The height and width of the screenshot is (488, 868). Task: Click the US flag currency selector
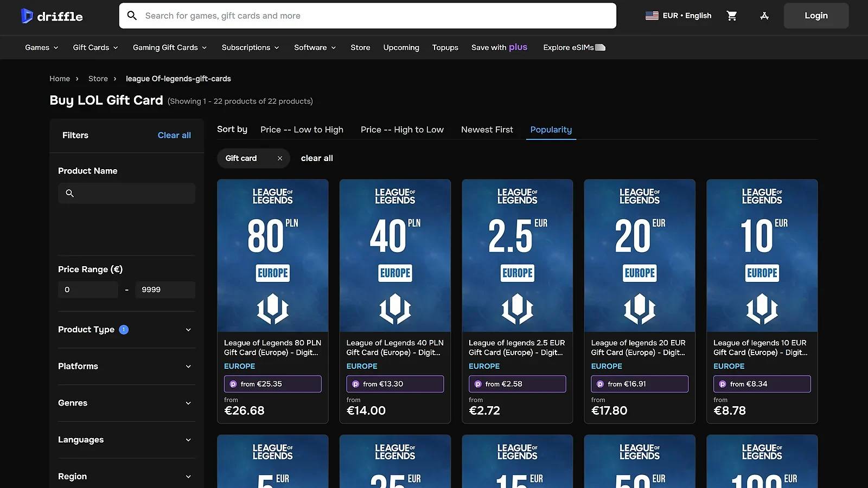[652, 16]
